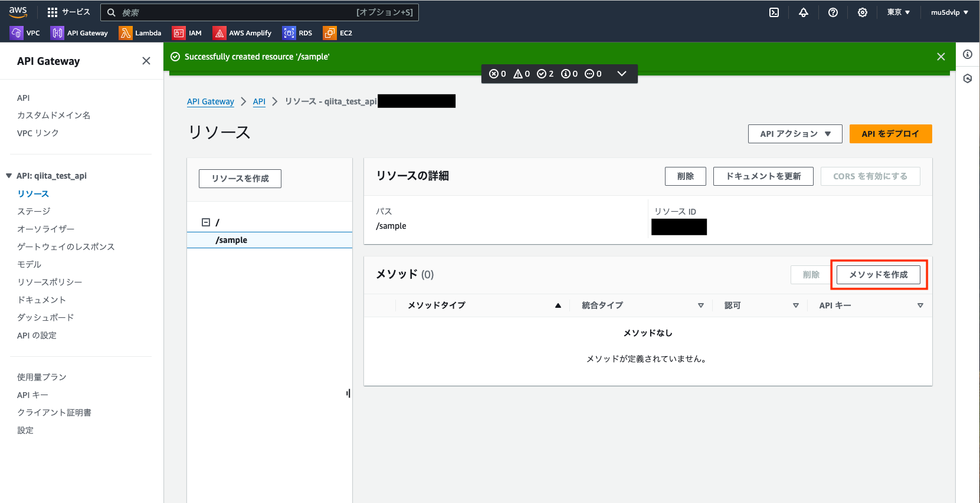Open EC2 favorite shortcut

(x=338, y=33)
